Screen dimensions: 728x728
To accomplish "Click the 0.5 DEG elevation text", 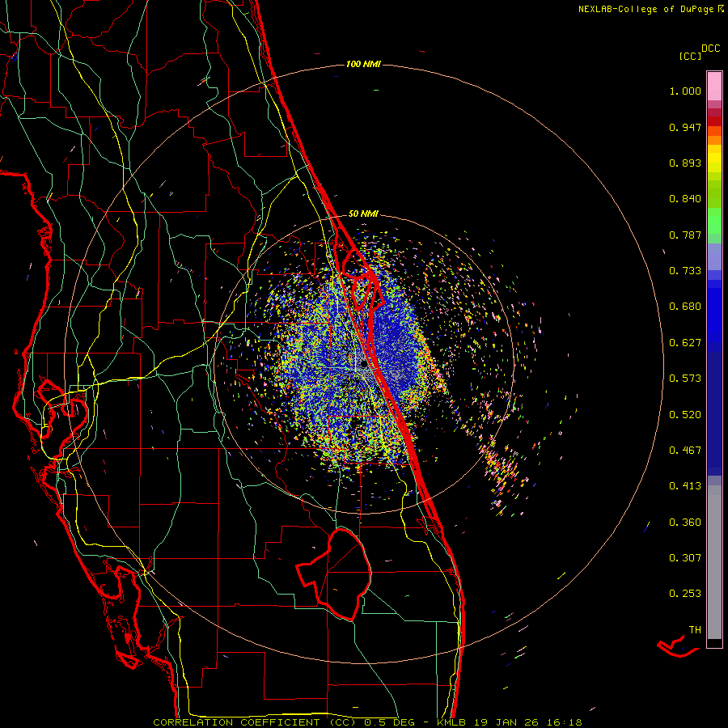I will tap(389, 722).
